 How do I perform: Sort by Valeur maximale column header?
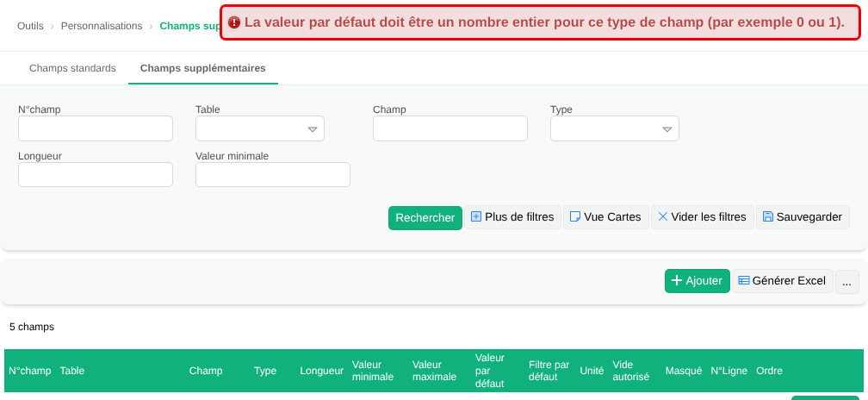pyautogui.click(x=435, y=371)
